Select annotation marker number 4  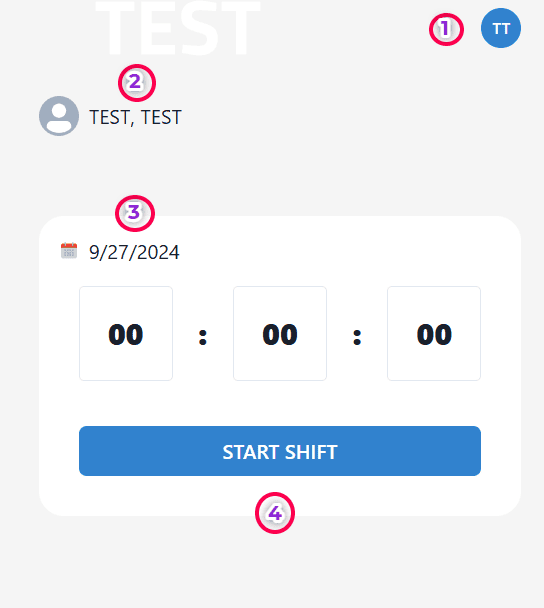point(275,513)
